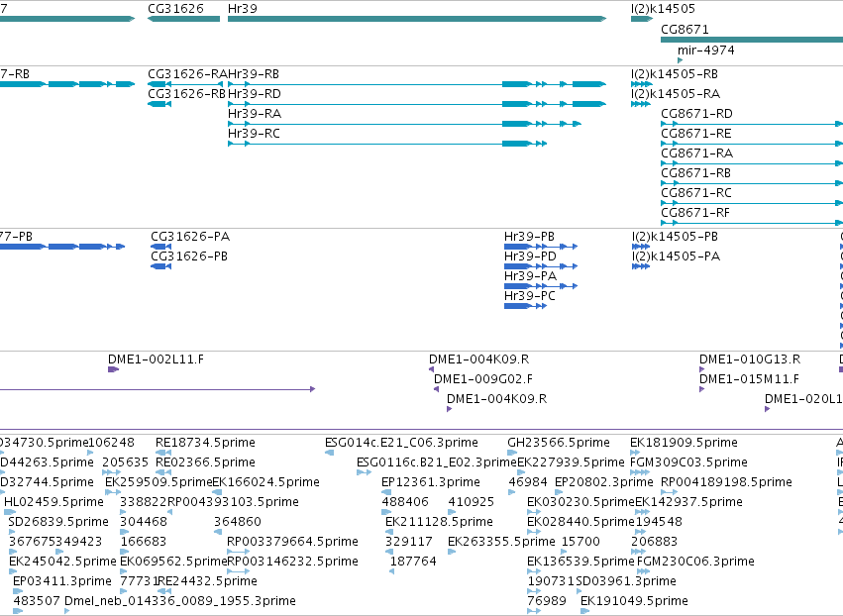Select the l(2)k14505-PA protein label
This screenshot has width=843, height=616.
pos(676,257)
